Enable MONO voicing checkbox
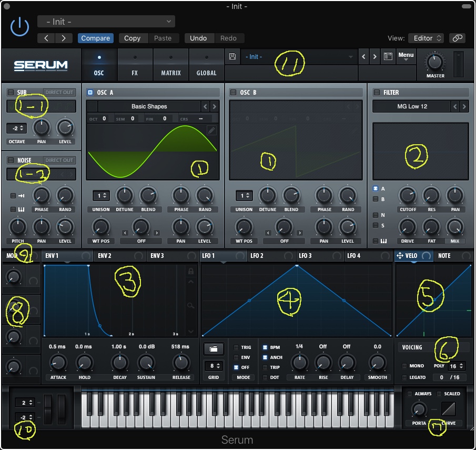This screenshot has height=450, width=476. coord(404,366)
